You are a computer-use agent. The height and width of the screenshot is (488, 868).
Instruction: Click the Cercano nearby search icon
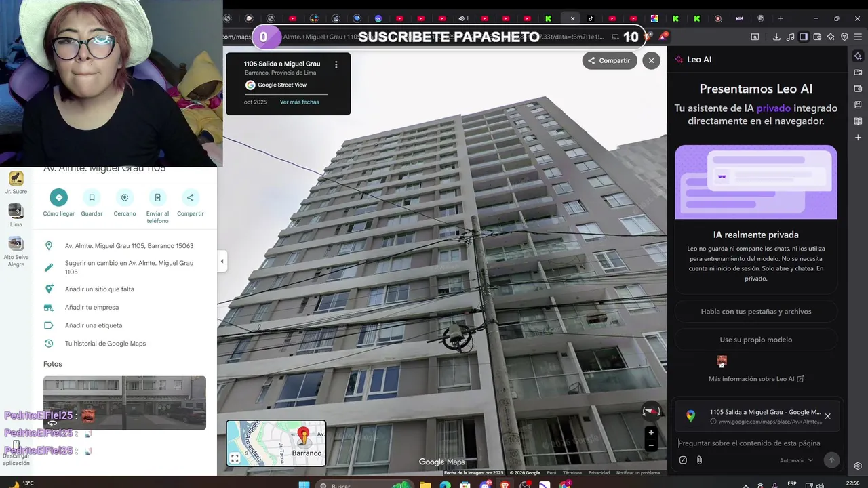pyautogui.click(x=125, y=197)
